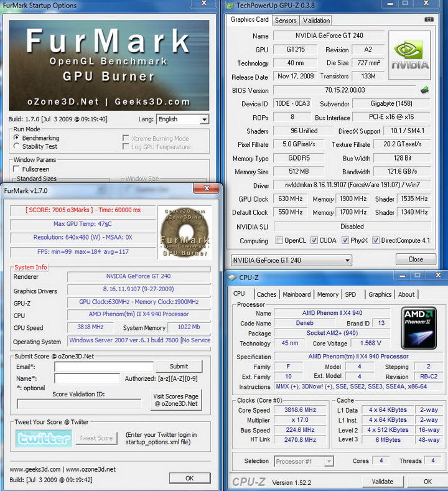The height and width of the screenshot is (491, 448).
Task: Click the HT Link 2470.8 MHz value
Action: click(300, 440)
